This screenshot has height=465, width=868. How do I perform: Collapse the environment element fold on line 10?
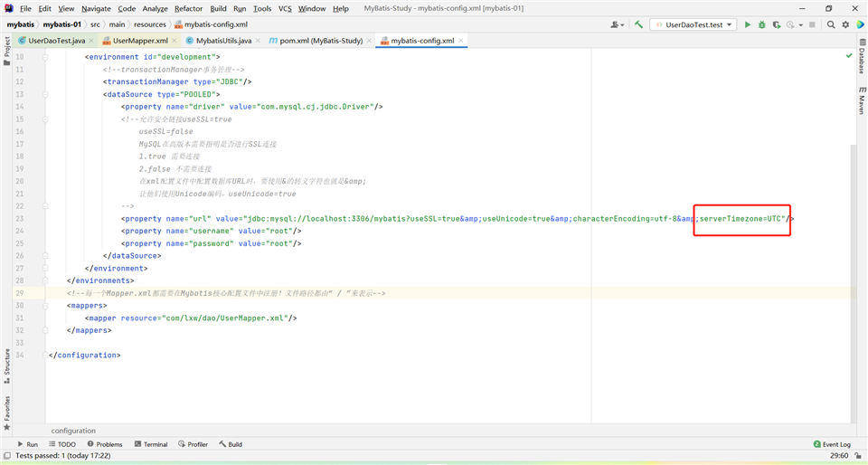[x=45, y=57]
